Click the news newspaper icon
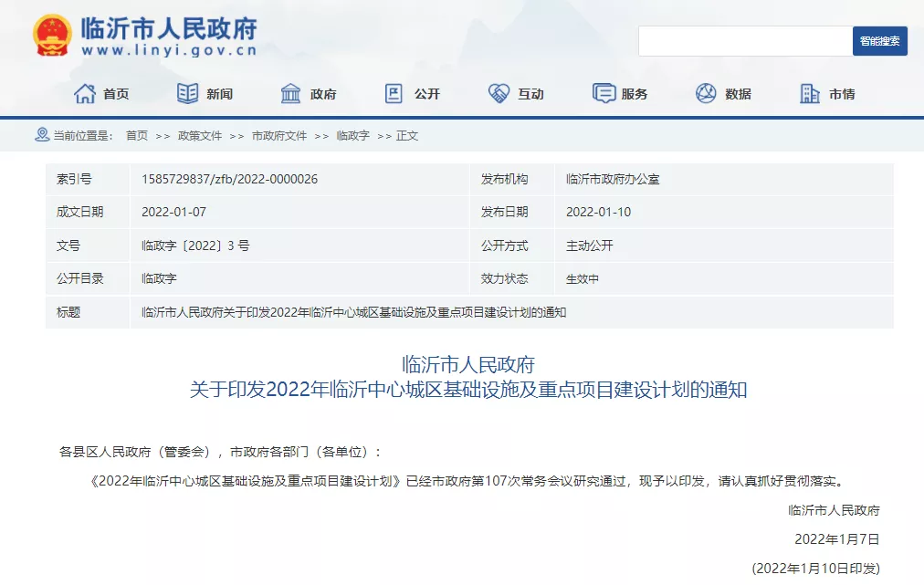The image size is (924, 585). point(188,94)
